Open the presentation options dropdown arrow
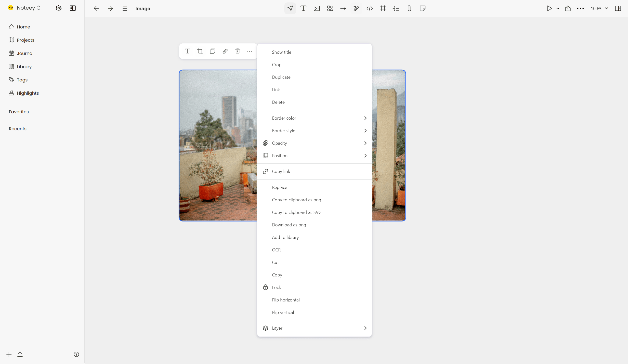The width and height of the screenshot is (628, 364). (558, 9)
